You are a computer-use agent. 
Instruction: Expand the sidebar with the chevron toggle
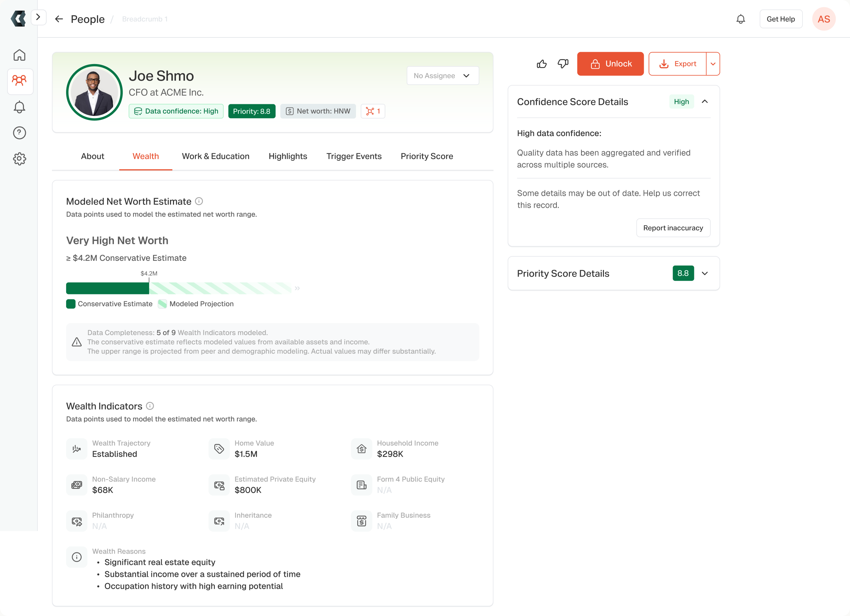pos(38,17)
